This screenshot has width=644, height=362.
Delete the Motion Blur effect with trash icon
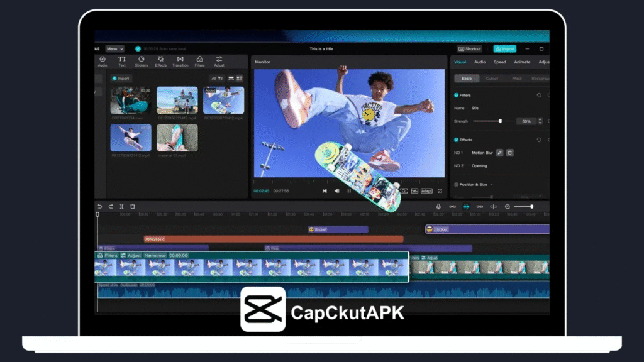coord(510,153)
